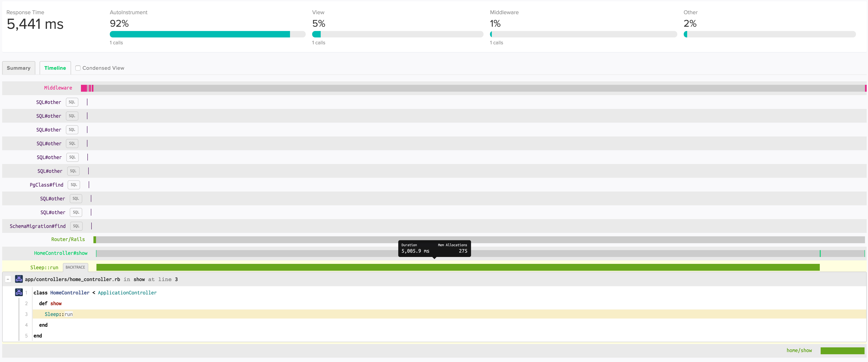Click icon beside home_controller.rb backtrace path
The width and height of the screenshot is (868, 362).
pos(19,279)
